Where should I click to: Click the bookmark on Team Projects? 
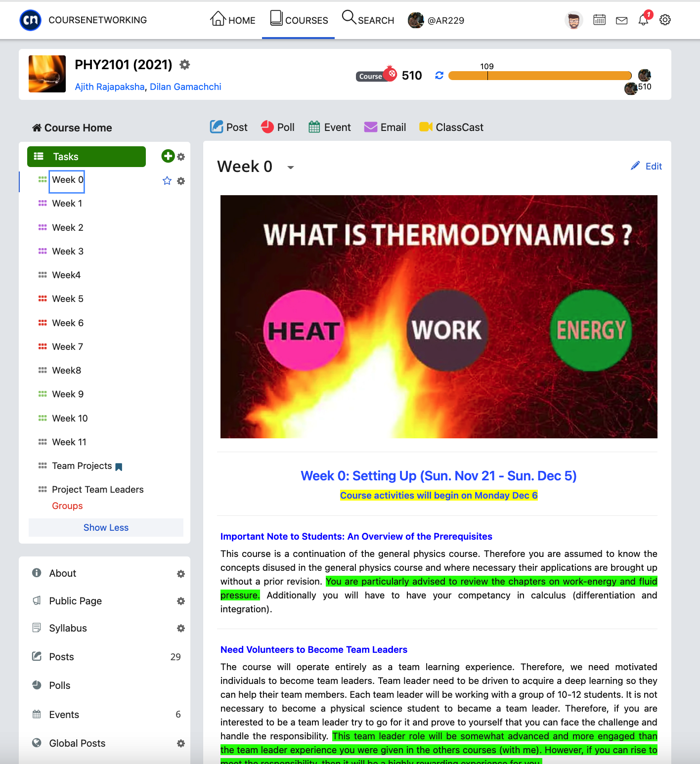point(119,467)
